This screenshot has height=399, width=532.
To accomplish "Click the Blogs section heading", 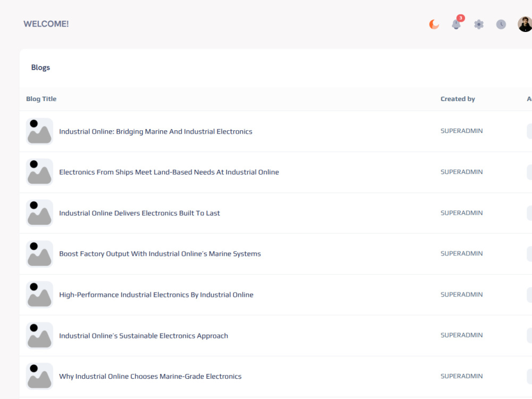I will pyautogui.click(x=41, y=68).
